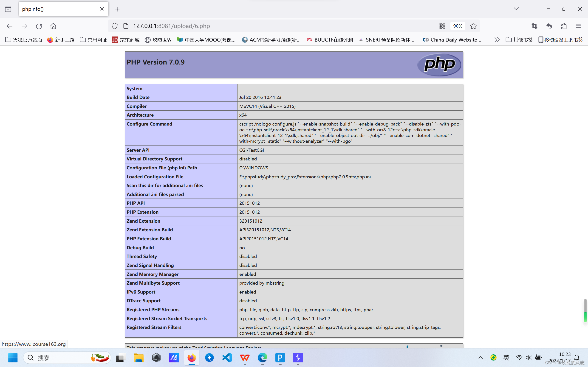Bookmark this page with the star

[473, 26]
